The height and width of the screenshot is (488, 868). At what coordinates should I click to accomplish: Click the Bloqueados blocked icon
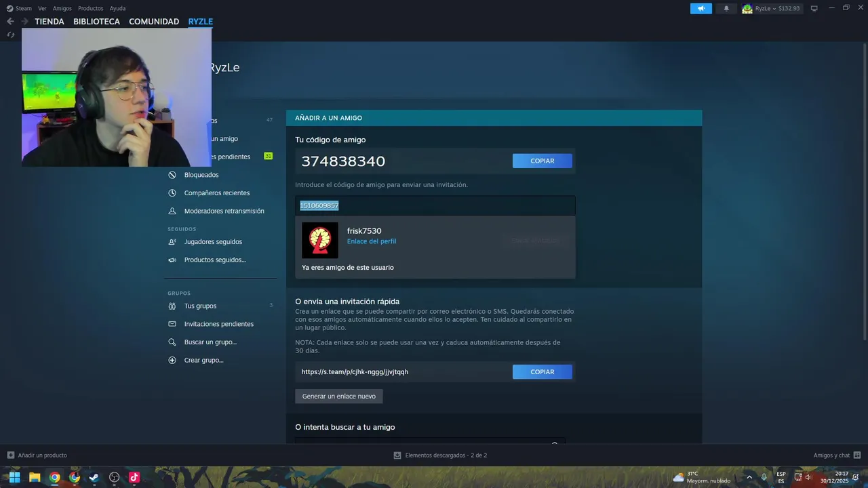pyautogui.click(x=172, y=175)
